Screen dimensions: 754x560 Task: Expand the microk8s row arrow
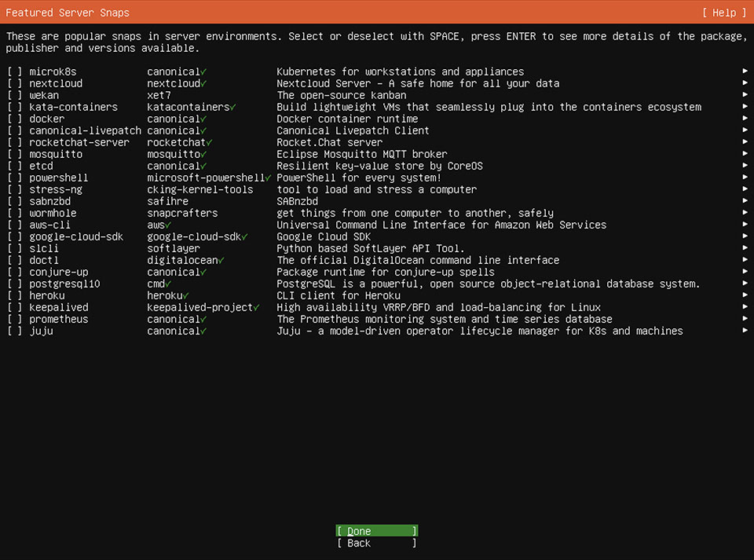tap(745, 71)
